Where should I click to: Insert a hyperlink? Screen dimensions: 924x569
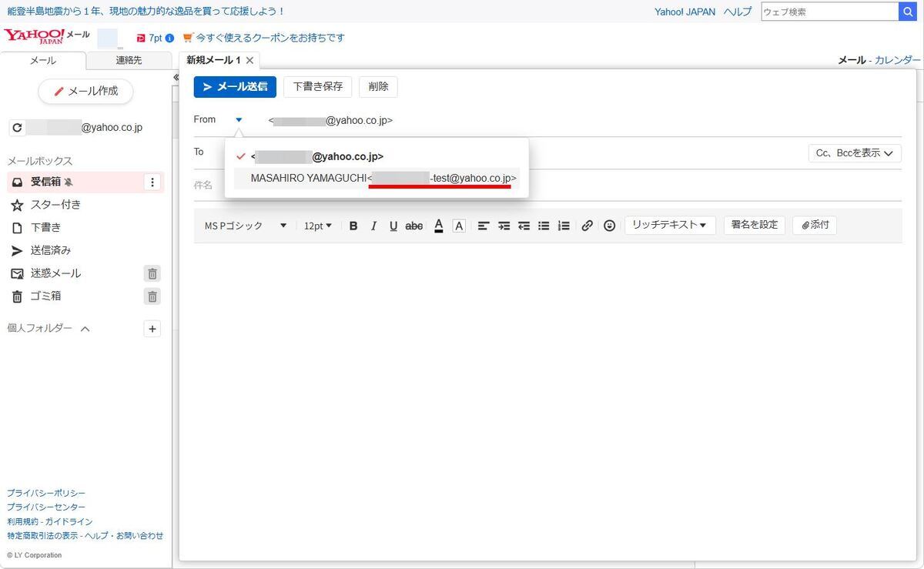click(588, 226)
